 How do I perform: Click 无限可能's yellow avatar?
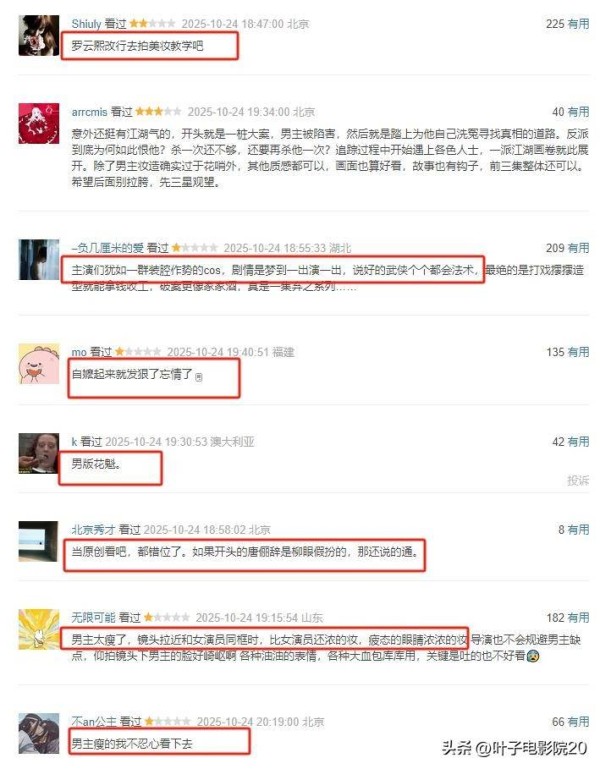coord(39,629)
